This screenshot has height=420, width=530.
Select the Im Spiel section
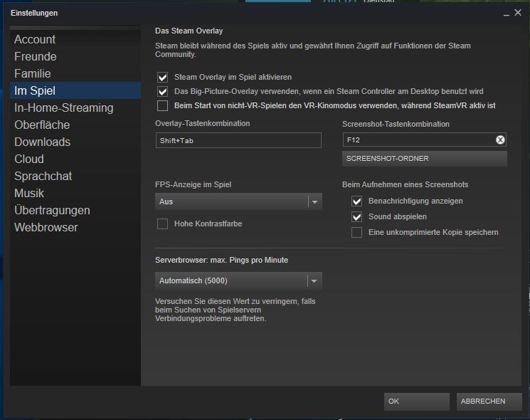pyautogui.click(x=75, y=90)
